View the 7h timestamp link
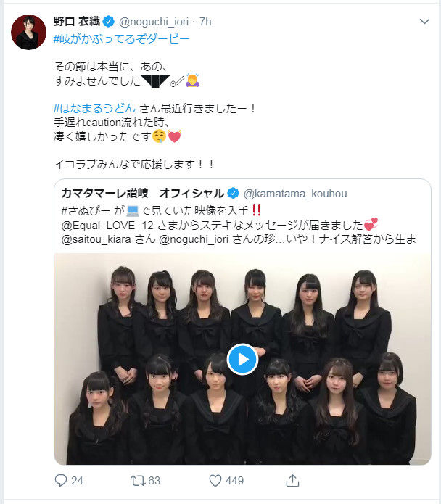Image resolution: width=441 pixels, height=504 pixels. click(205, 22)
